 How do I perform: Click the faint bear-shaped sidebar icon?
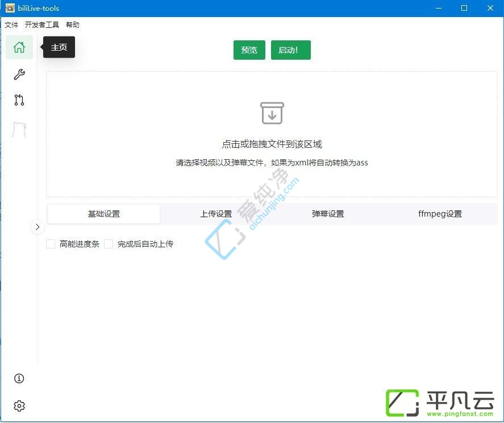[19, 130]
